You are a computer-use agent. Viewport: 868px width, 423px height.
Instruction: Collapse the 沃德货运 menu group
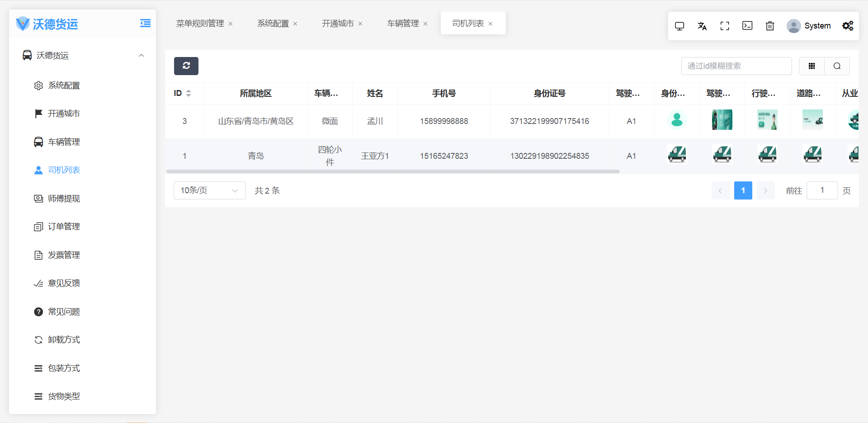pyautogui.click(x=141, y=56)
